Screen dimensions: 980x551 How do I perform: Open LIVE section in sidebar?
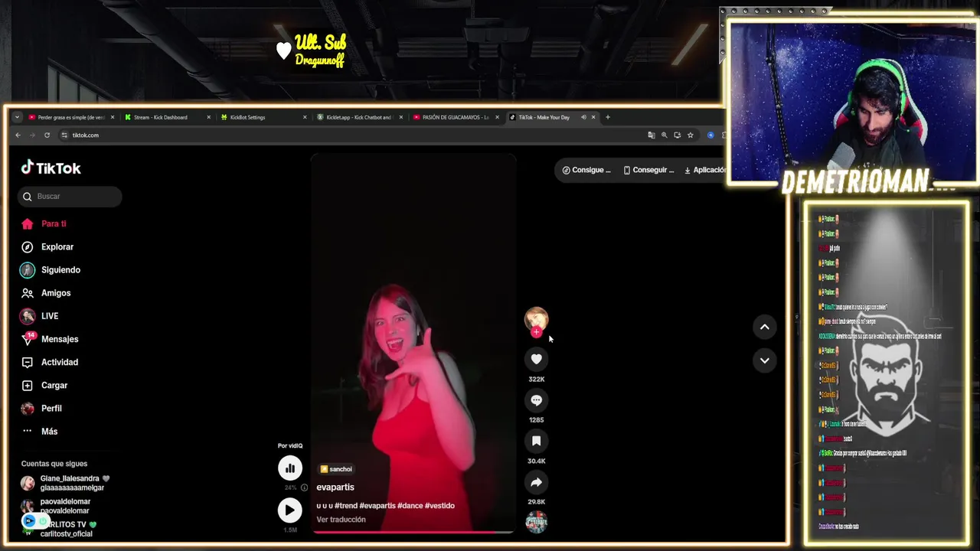coord(50,315)
